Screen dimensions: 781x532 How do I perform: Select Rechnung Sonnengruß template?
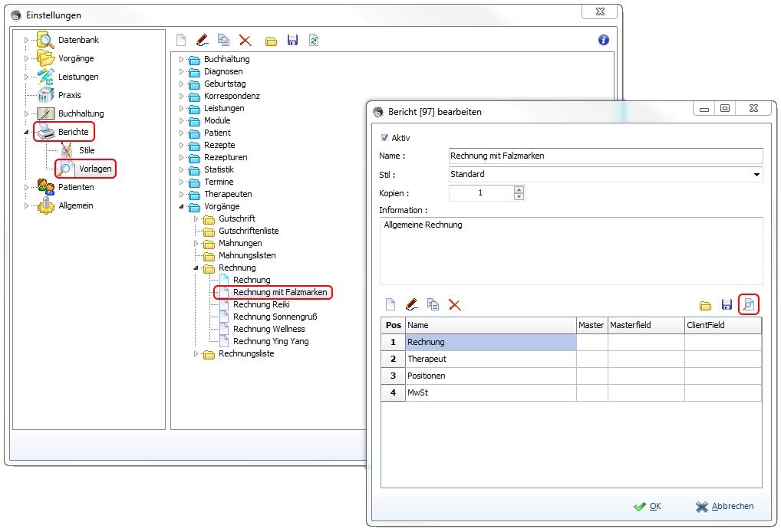click(275, 317)
